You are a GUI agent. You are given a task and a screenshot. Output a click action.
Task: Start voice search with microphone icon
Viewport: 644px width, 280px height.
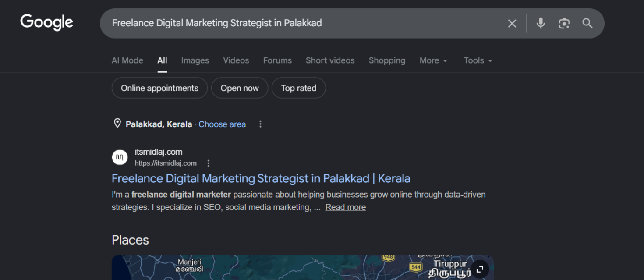[x=541, y=23]
